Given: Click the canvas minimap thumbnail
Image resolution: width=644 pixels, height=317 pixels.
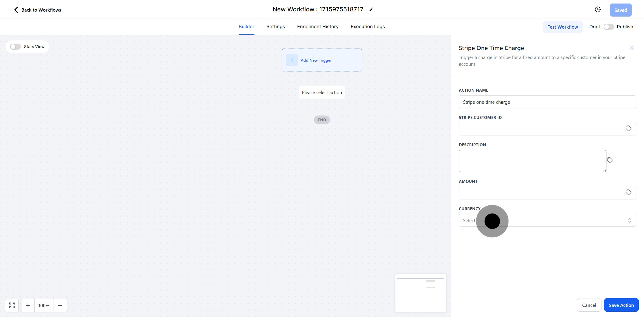Looking at the screenshot, I should click(x=420, y=293).
